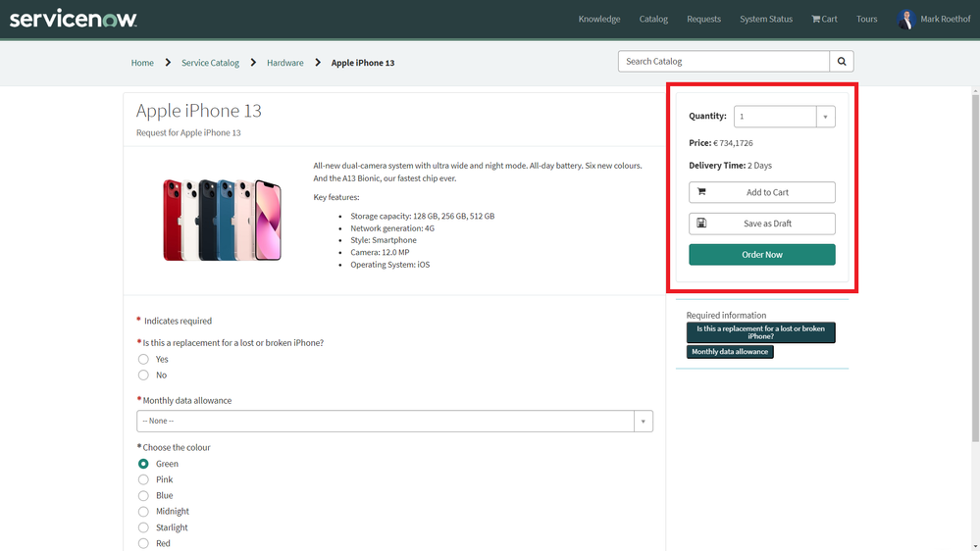Click the ServiceNow logo
Screen dimensions: 980x551
pos(74,19)
